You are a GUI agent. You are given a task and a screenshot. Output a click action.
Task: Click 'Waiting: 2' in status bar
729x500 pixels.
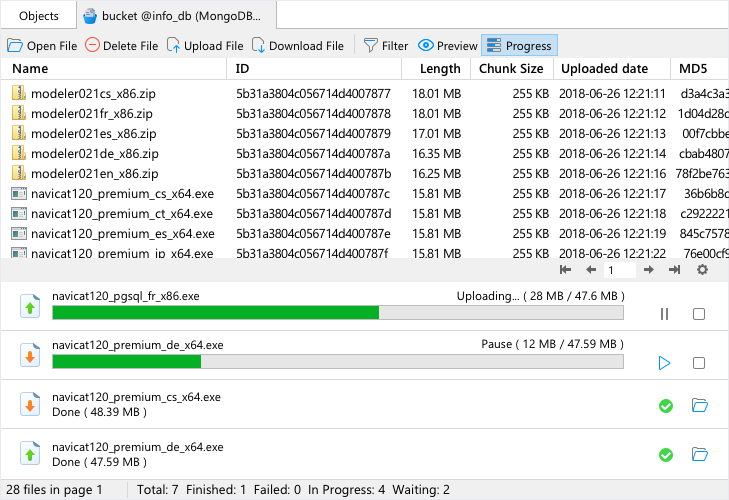[421, 490]
